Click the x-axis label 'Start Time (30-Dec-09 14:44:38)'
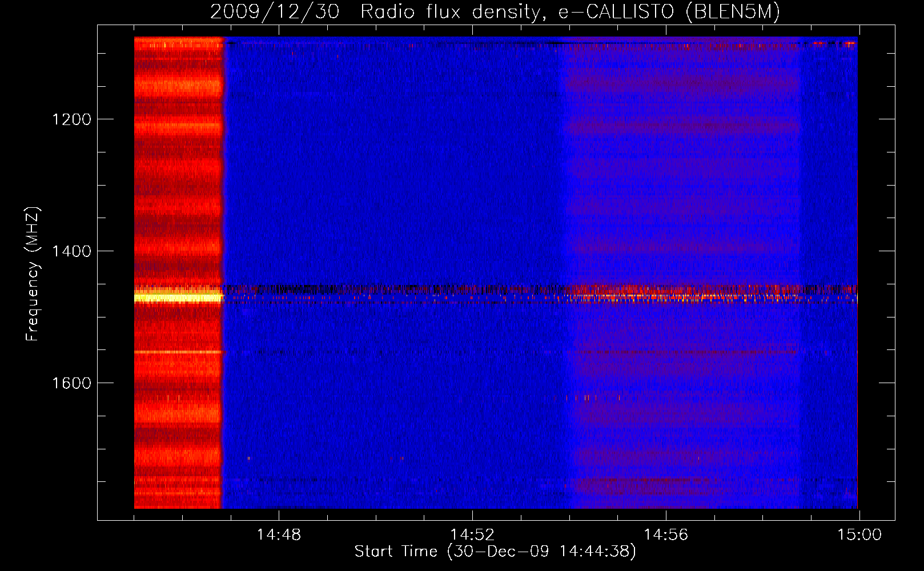Screen dimensions: 924x571 495,552
